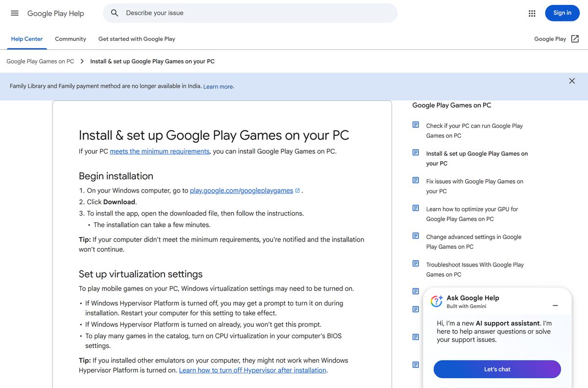
Task: Click Learn more in the banner
Action: click(218, 87)
